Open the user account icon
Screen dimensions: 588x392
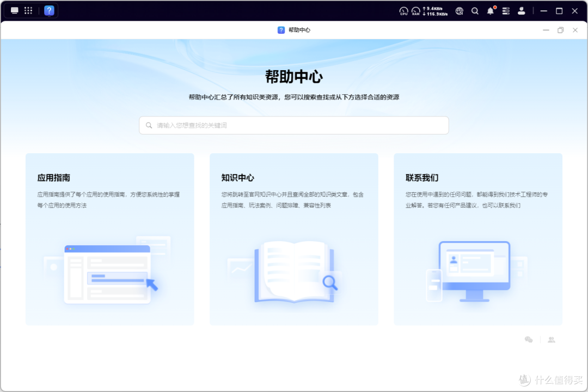pos(521,11)
